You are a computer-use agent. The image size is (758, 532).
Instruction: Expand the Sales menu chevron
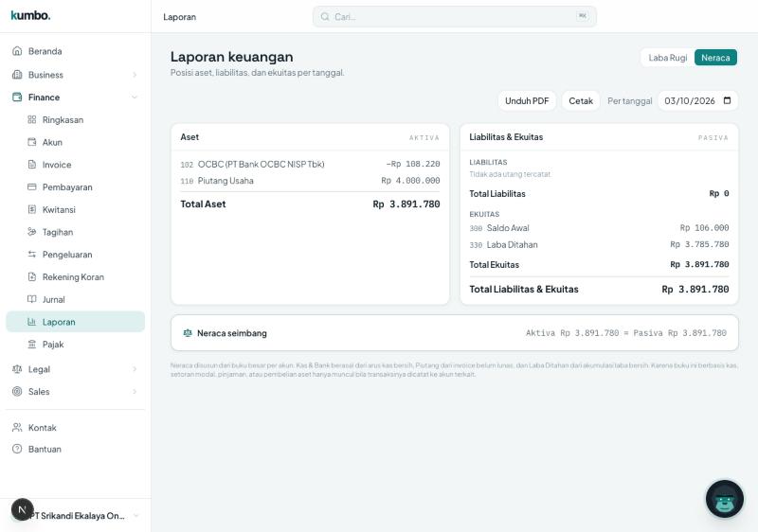pos(135,391)
